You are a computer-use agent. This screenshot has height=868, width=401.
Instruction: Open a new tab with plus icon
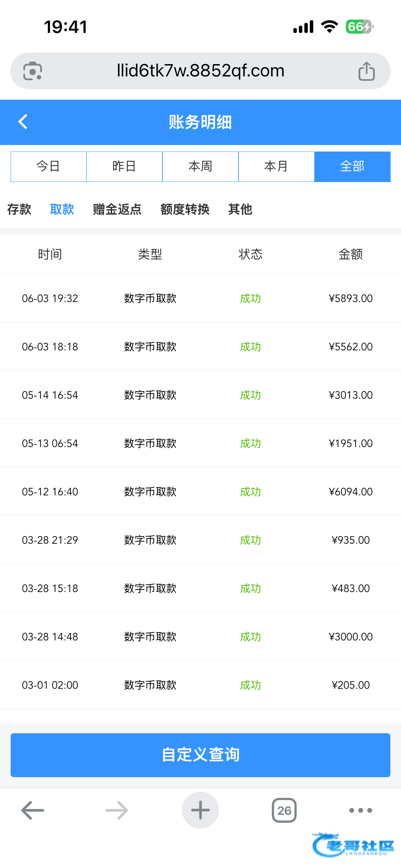(200, 810)
